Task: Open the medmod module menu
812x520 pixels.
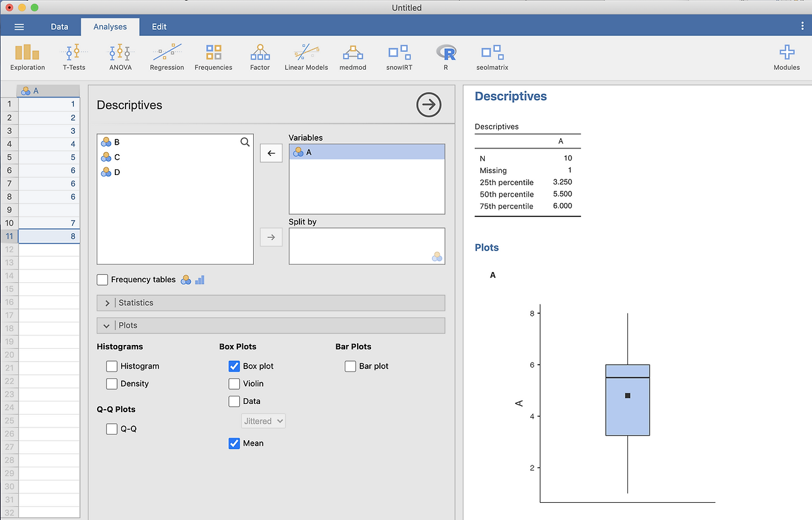Action: (353, 56)
